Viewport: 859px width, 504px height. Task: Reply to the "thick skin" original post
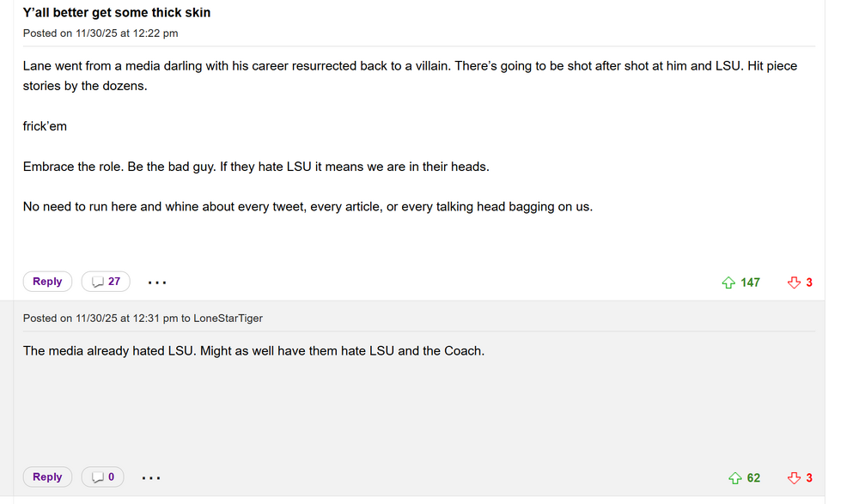pyautogui.click(x=47, y=282)
